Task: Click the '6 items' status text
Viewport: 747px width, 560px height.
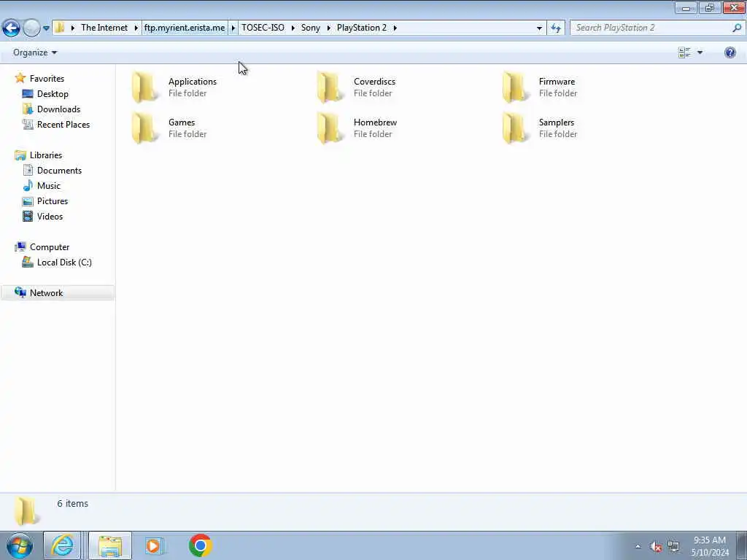Action: point(72,503)
